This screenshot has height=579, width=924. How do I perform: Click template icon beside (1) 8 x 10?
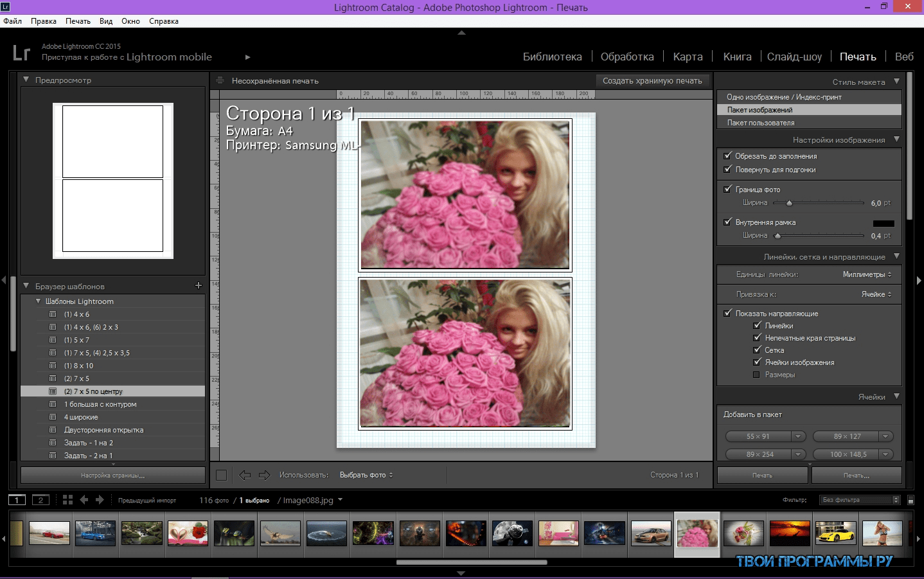click(x=53, y=366)
